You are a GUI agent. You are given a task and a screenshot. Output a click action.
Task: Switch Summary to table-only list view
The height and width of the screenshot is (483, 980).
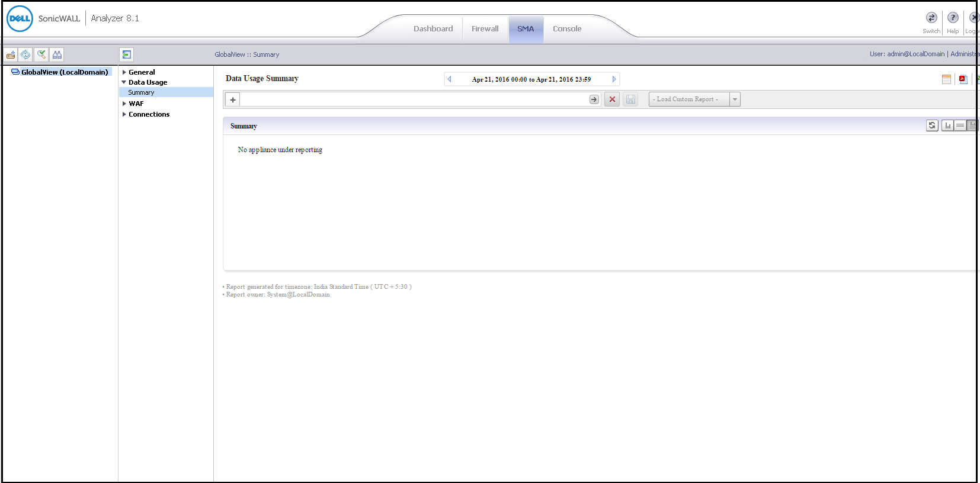coord(960,125)
